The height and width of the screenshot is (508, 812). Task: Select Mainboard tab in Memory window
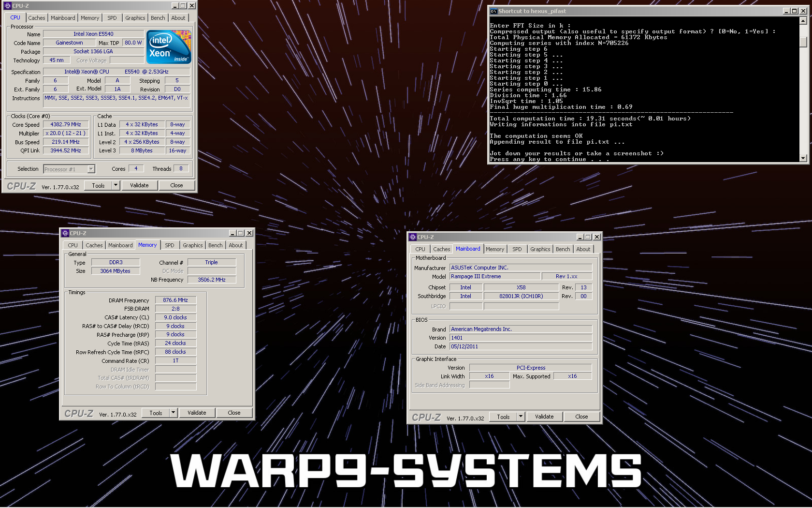pos(120,245)
